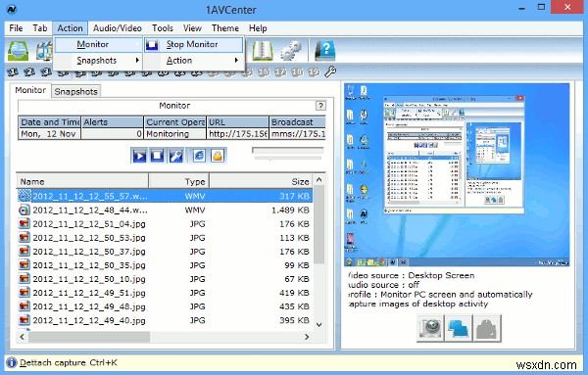Click the Broadcast column header
This screenshot has height=375, width=588.
tap(297, 122)
